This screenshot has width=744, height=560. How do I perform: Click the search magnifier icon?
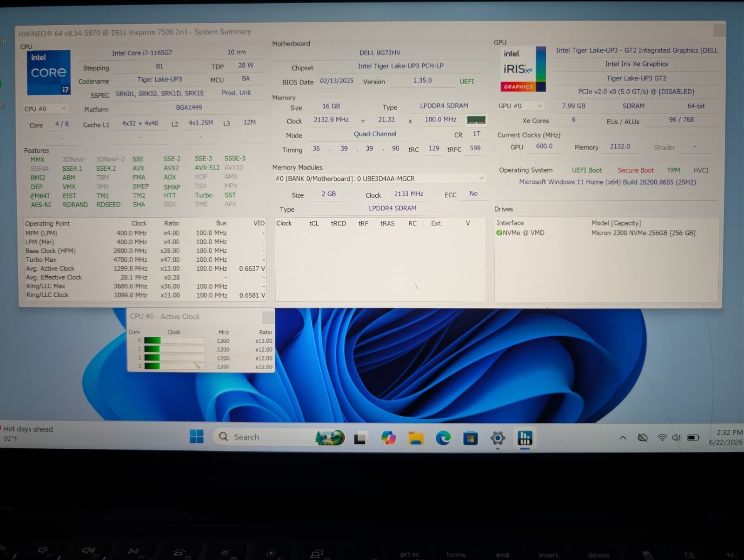(224, 437)
